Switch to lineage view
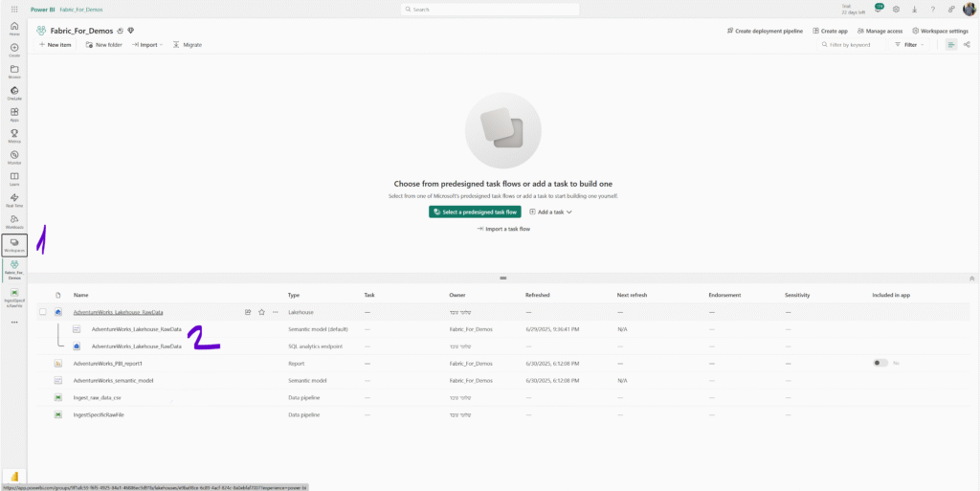 [x=967, y=45]
